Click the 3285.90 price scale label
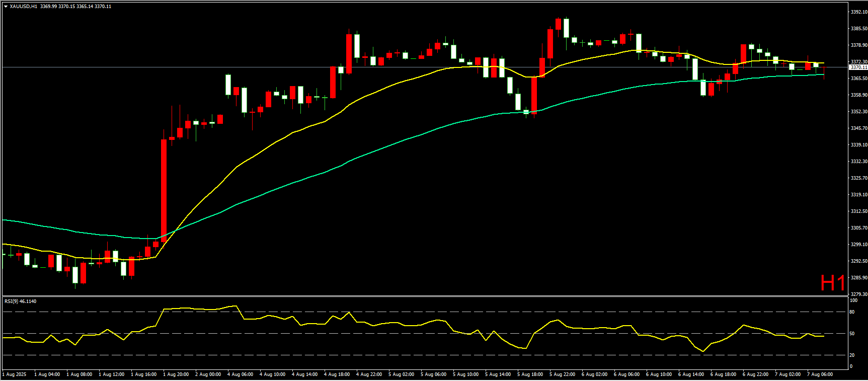This screenshot has width=868, height=381. pos(859,278)
